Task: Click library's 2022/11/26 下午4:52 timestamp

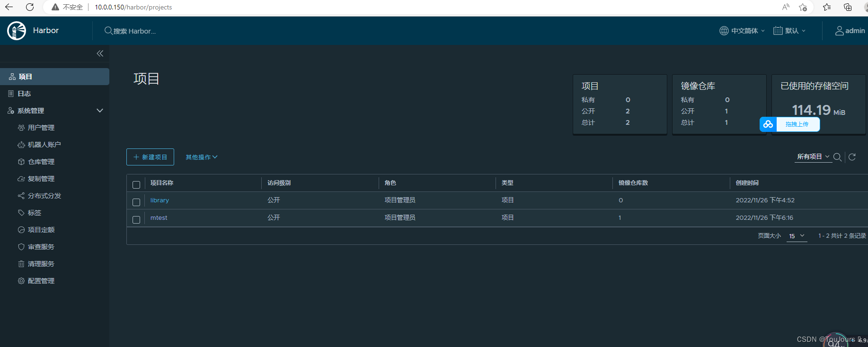Action: point(765,200)
